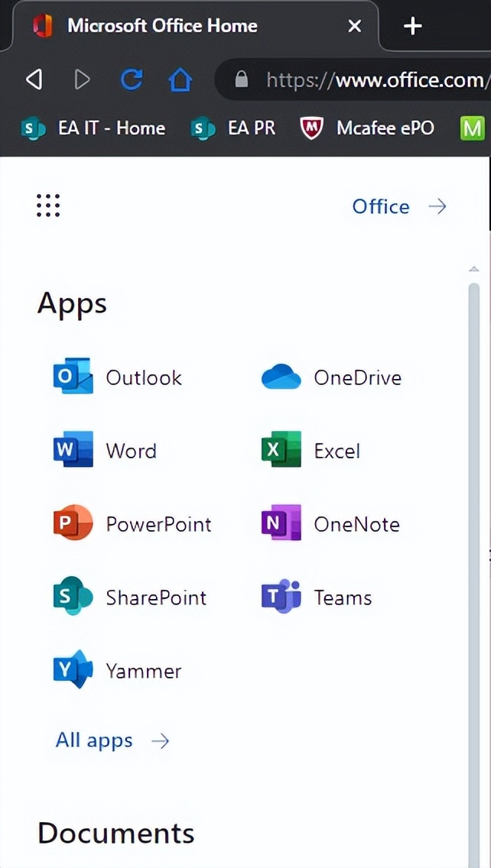The image size is (491, 868).
Task: Click the OneDrive text label
Action: tap(357, 377)
